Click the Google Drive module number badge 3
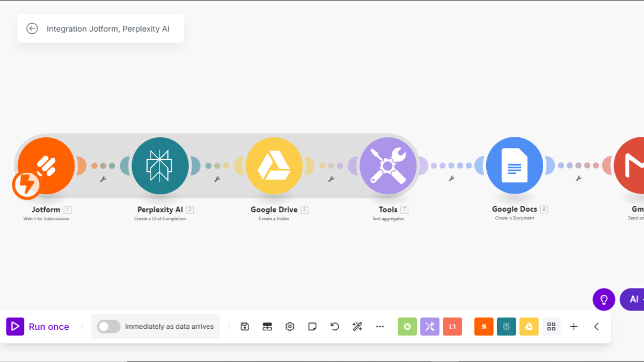This screenshot has height=362, width=644. coord(304,210)
